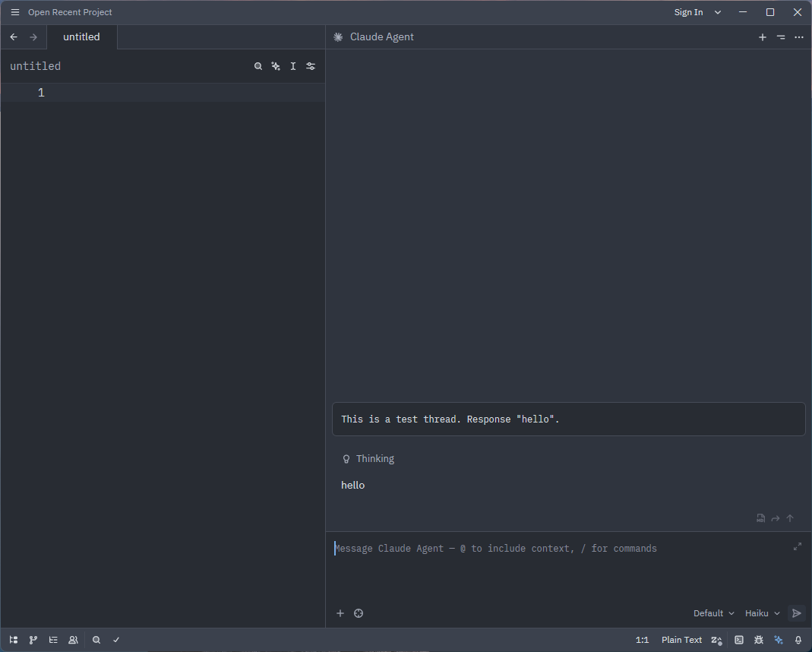This screenshot has width=812, height=652.
Task: Start a new Claude Agent thread with plus
Action: [x=763, y=36]
